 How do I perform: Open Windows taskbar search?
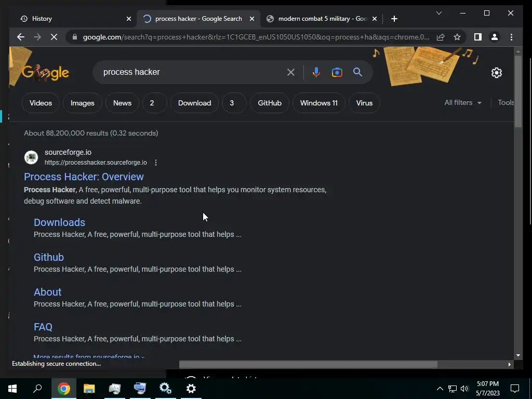37,389
